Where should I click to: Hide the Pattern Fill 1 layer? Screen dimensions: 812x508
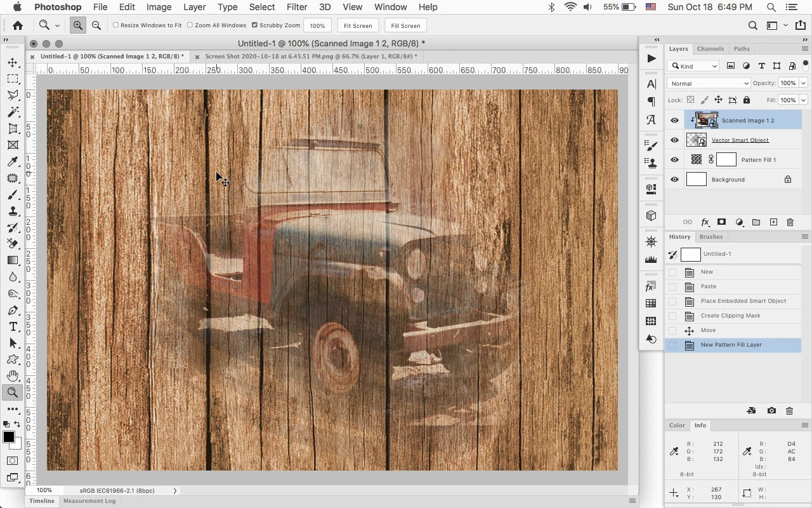coord(674,160)
